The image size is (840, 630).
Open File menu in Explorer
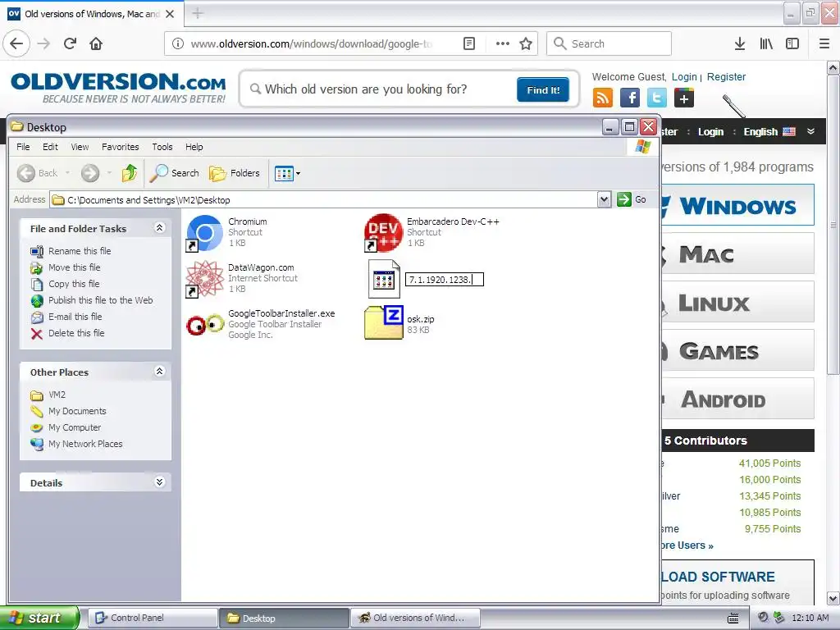[23, 147]
